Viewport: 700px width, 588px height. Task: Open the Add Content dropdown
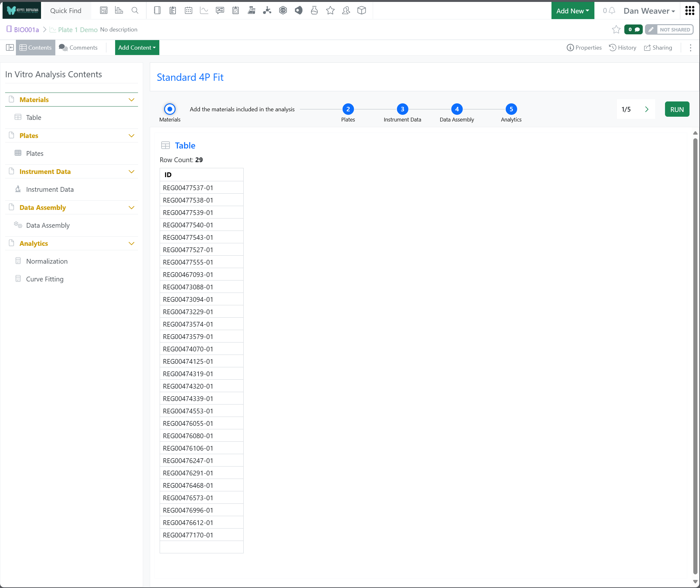pos(137,48)
